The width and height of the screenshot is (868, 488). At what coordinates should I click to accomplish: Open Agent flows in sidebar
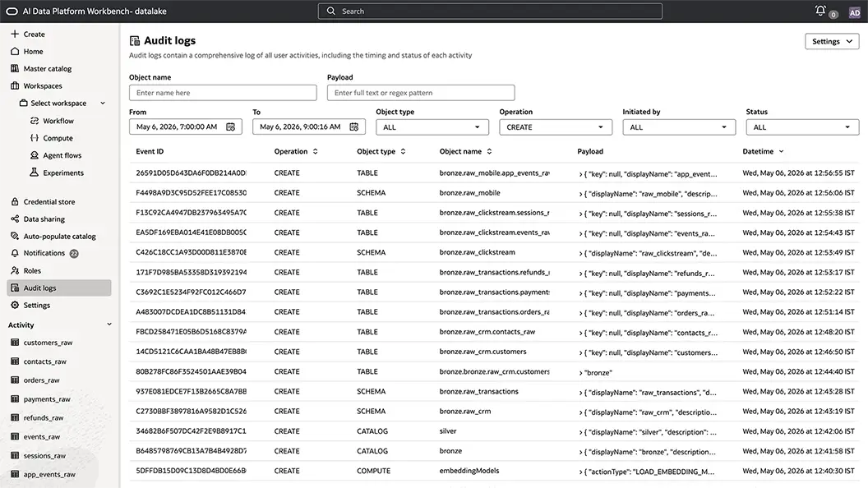(62, 155)
